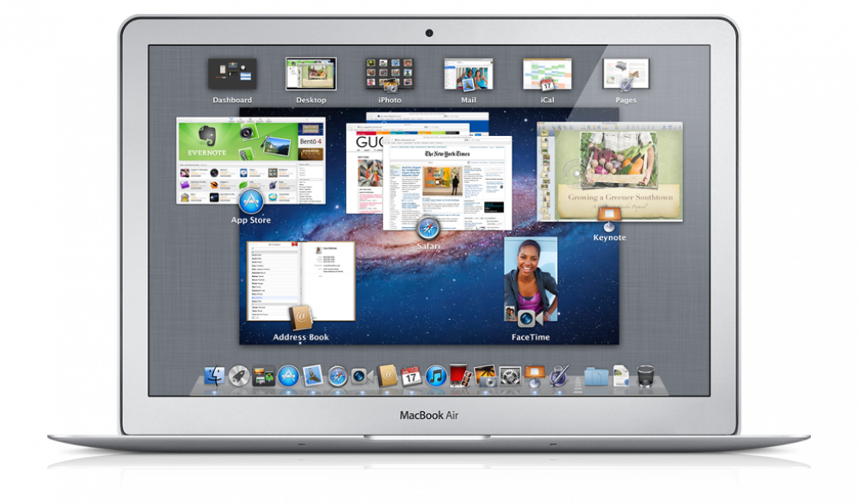Image resolution: width=860 pixels, height=504 pixels.
Task: Open the FaceTime camera icon in the Dock
Action: tap(361, 377)
